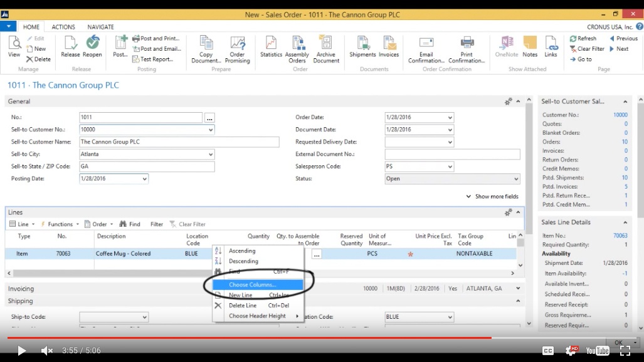This screenshot has height=362, width=644.
Task: Unmute the video volume
Action: pyautogui.click(x=47, y=351)
